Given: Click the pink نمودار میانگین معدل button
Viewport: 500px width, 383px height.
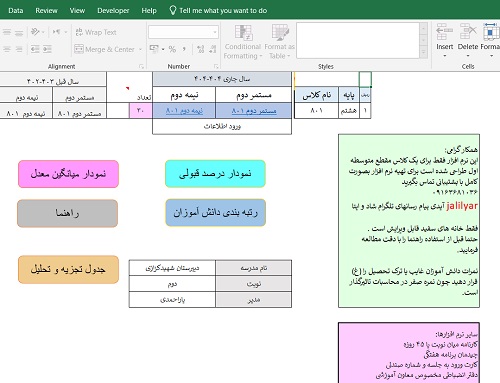Looking at the screenshot, I should click(69, 174).
